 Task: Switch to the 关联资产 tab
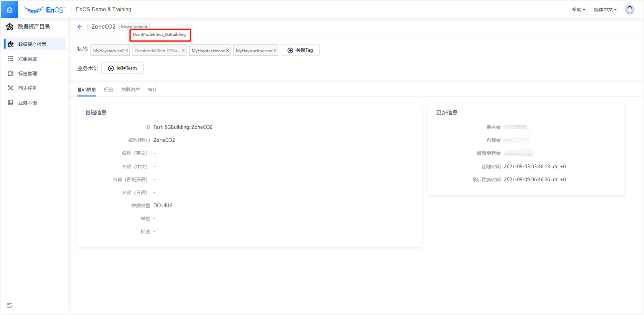(130, 90)
